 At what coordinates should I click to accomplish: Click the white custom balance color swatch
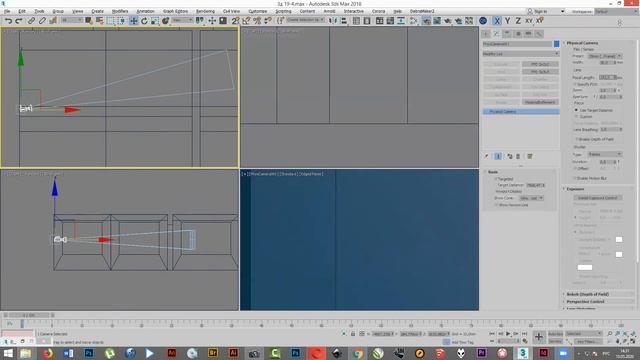585,268
